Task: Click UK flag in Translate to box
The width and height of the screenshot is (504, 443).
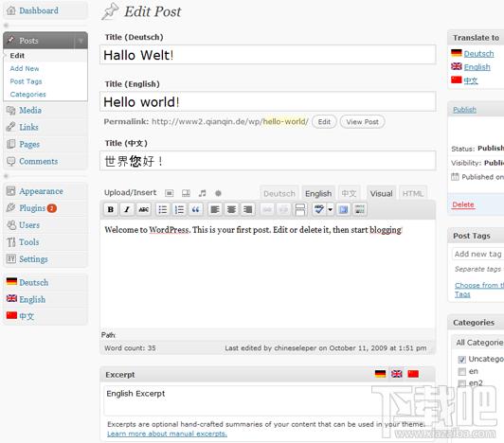Action: (457, 66)
